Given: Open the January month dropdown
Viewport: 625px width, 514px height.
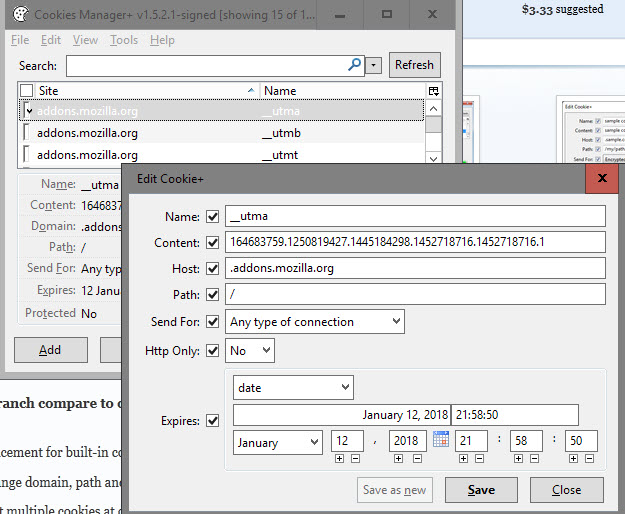Looking at the screenshot, I should click(x=278, y=442).
